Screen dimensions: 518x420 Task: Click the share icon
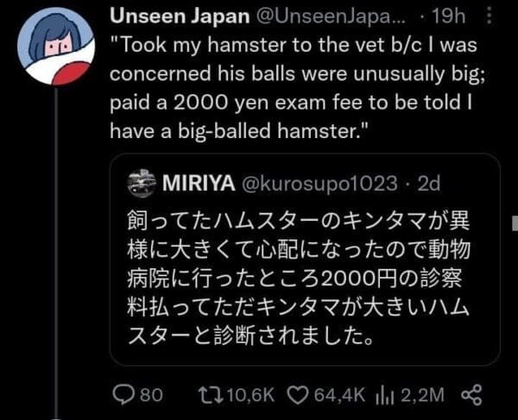[x=471, y=395]
